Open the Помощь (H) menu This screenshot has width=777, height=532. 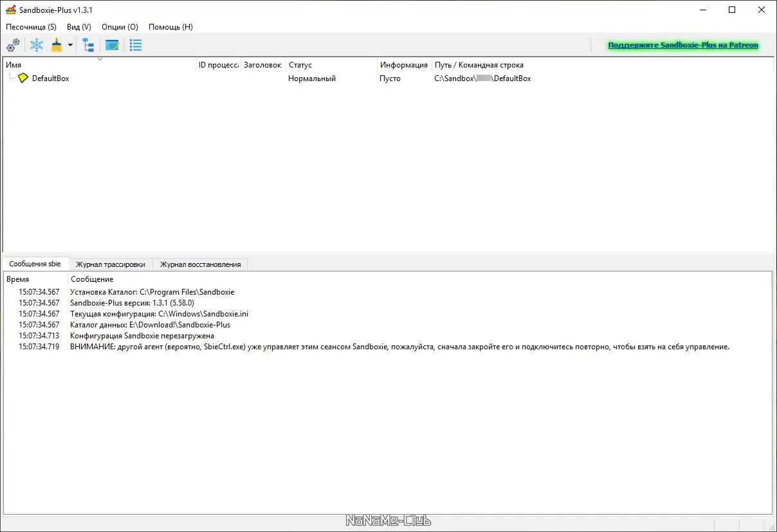(x=170, y=27)
